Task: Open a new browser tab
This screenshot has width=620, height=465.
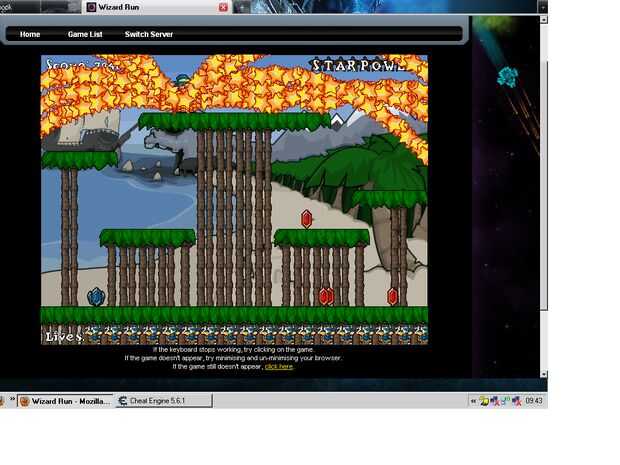Action: [241, 7]
